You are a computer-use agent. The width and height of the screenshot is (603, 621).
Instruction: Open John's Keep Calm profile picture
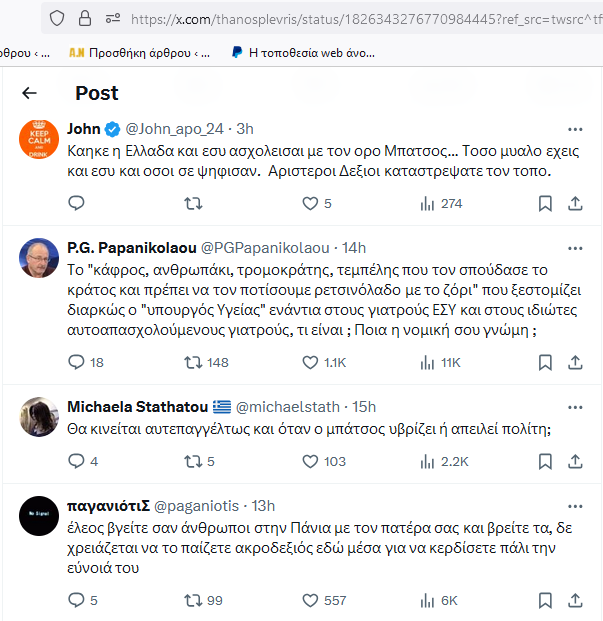pyautogui.click(x=39, y=139)
